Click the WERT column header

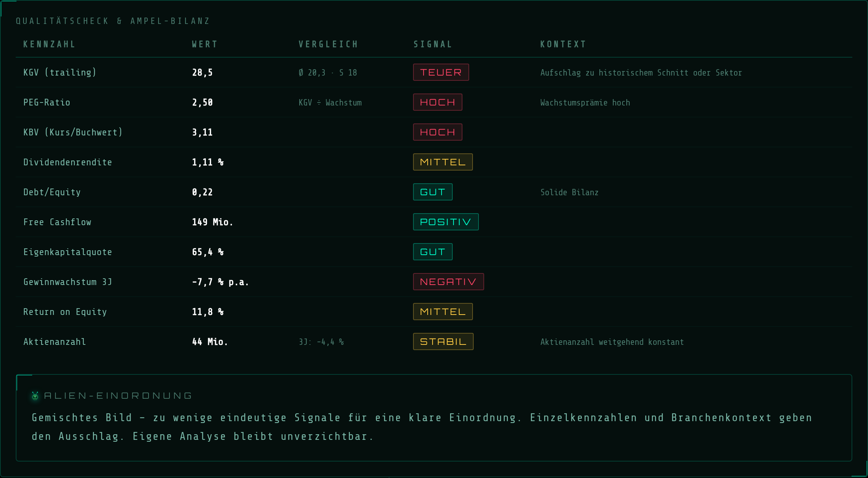(x=205, y=44)
